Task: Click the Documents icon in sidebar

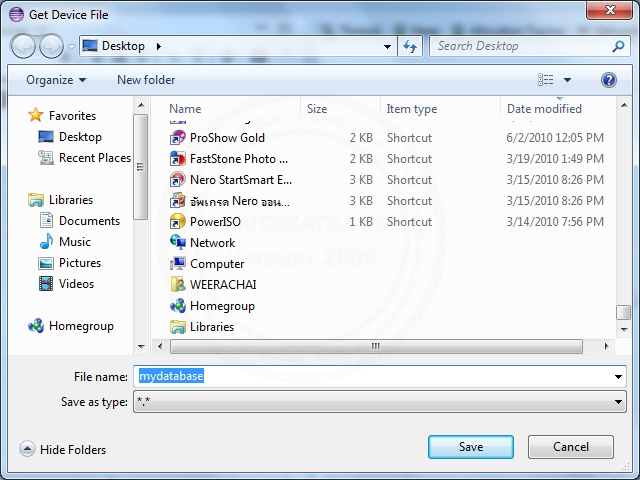Action: pyautogui.click(x=46, y=220)
